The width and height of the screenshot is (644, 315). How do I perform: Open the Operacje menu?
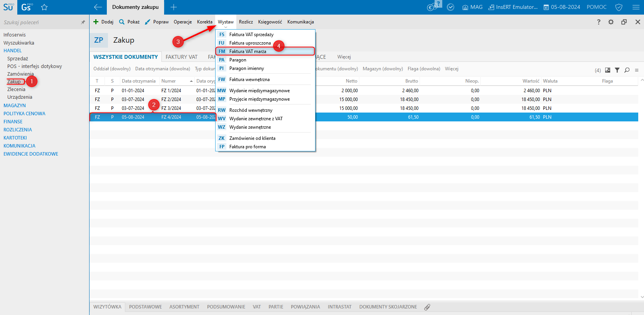tap(183, 22)
